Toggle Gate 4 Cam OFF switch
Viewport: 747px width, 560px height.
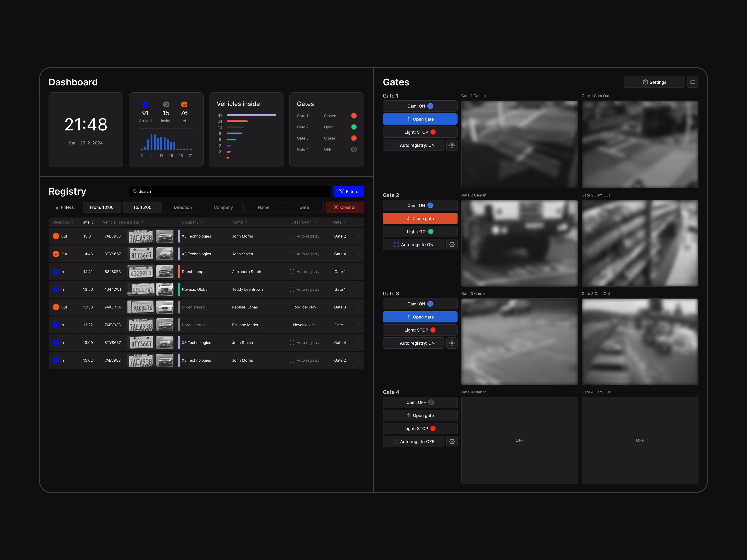[420, 402]
